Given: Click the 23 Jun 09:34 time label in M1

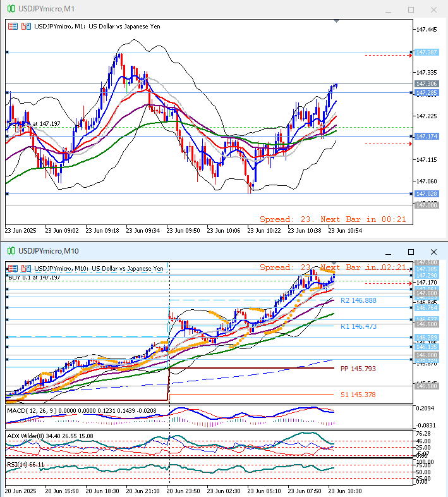Looking at the screenshot, I should click(143, 231).
